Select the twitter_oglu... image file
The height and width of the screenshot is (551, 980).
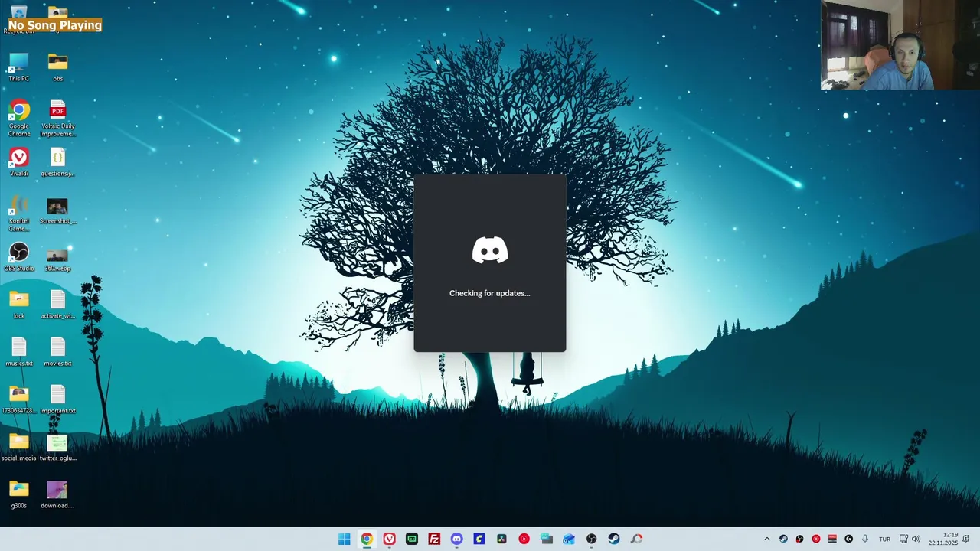point(57,447)
